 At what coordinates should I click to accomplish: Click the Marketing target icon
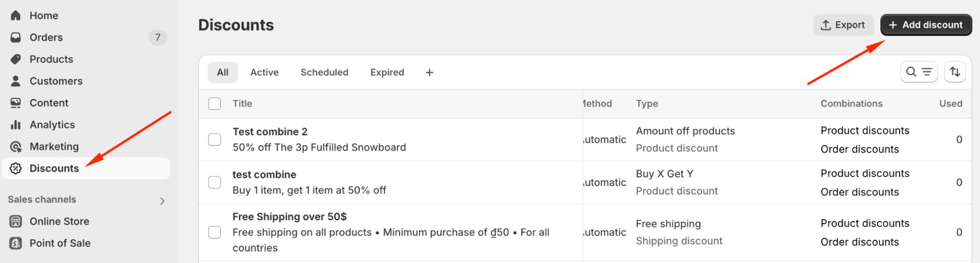pos(16,146)
